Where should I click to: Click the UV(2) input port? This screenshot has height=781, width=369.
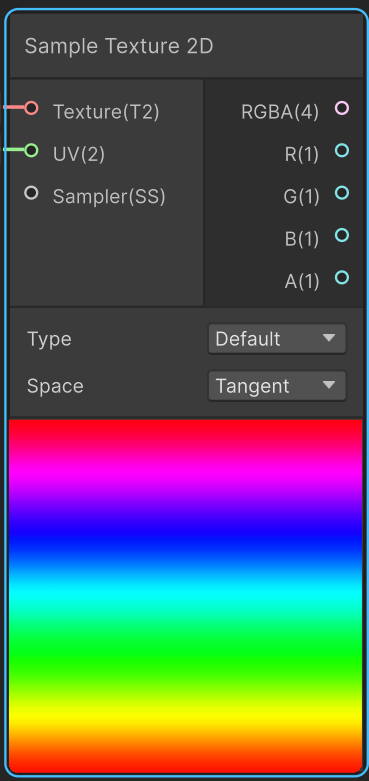coord(31,150)
